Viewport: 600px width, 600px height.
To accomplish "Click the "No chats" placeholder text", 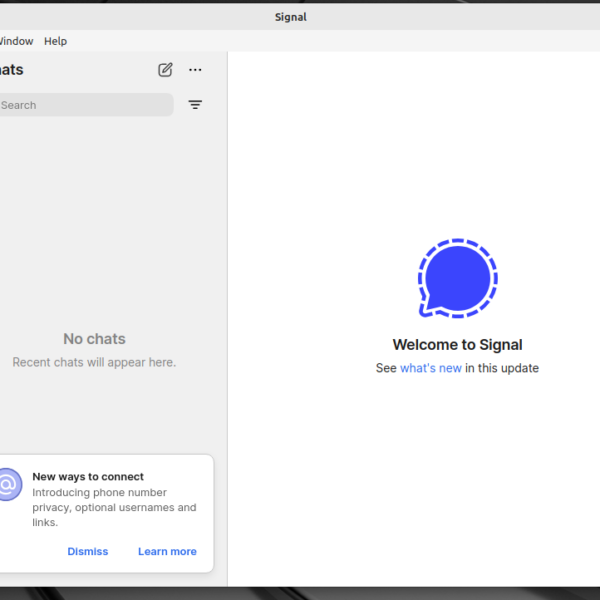I will click(x=94, y=339).
